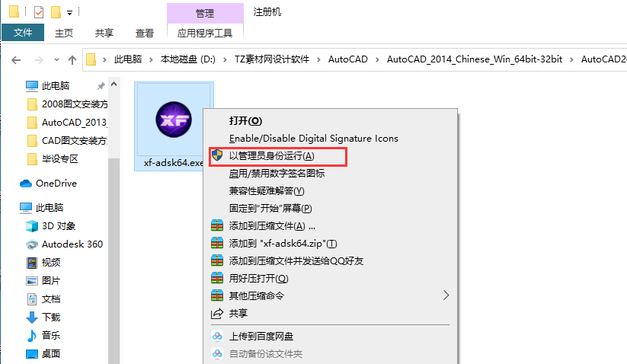Open the recent locations dropdown arrow
This screenshot has width=627, height=364.
(x=56, y=60)
